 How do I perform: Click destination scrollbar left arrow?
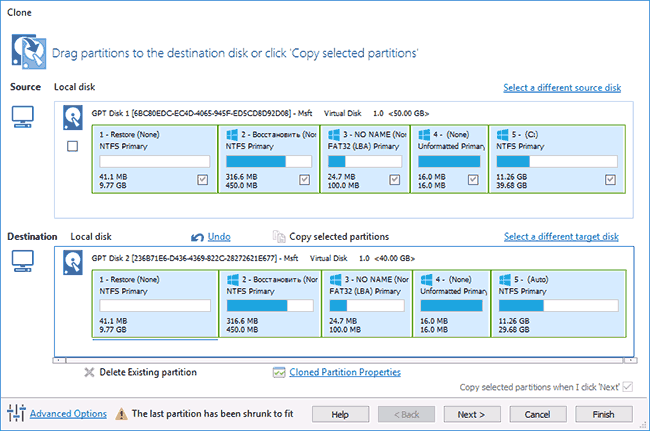pos(59,360)
